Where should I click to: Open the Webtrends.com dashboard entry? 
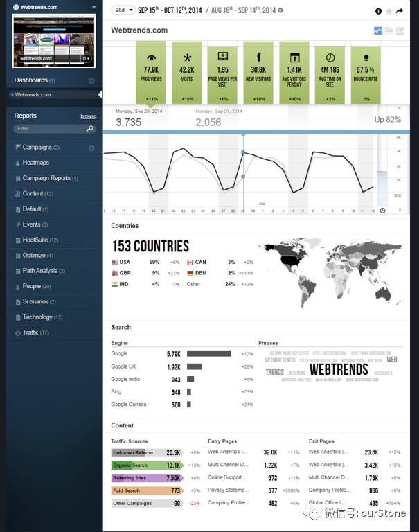point(54,95)
